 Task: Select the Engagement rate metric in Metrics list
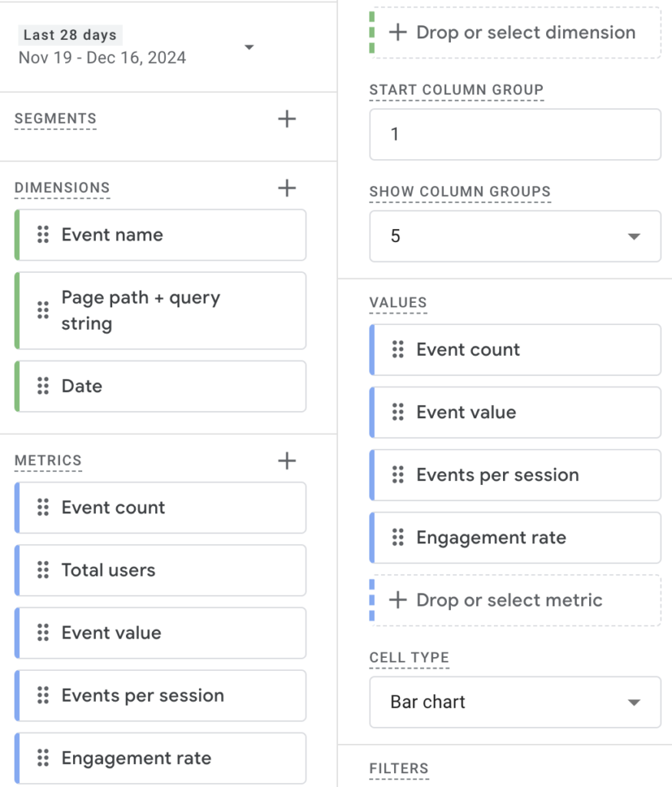(160, 758)
